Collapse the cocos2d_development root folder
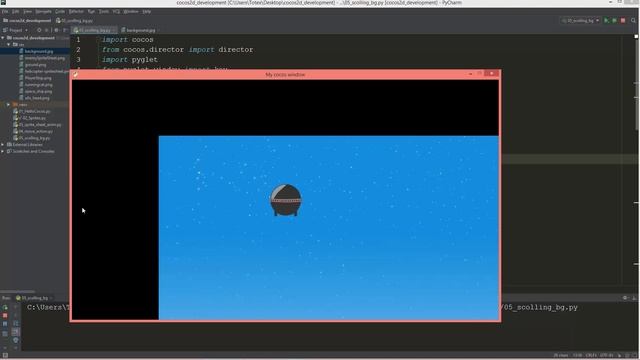This screenshot has width=640, height=360. pyautogui.click(x=3, y=38)
